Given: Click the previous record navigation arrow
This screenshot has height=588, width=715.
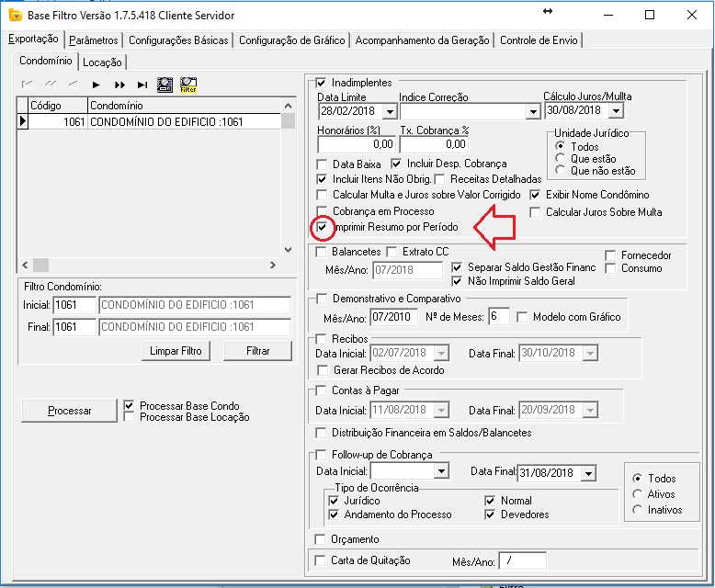Looking at the screenshot, I should (x=73, y=85).
